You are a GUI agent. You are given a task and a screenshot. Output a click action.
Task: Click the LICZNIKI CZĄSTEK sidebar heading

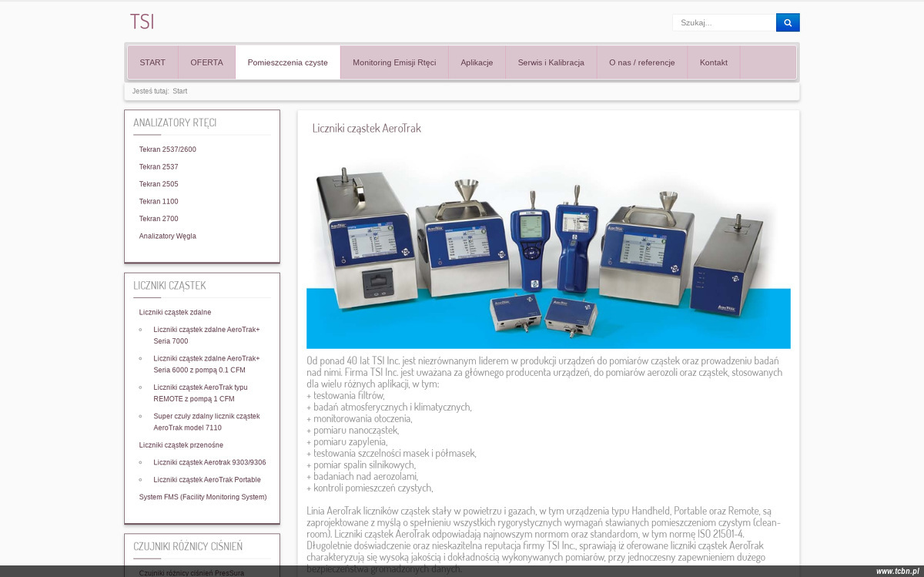tap(169, 285)
